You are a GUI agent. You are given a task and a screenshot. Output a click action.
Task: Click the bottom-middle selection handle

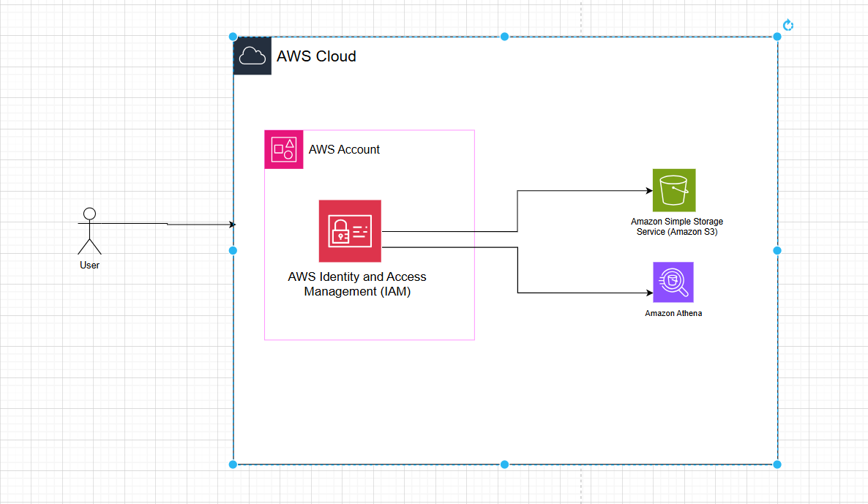(x=504, y=464)
